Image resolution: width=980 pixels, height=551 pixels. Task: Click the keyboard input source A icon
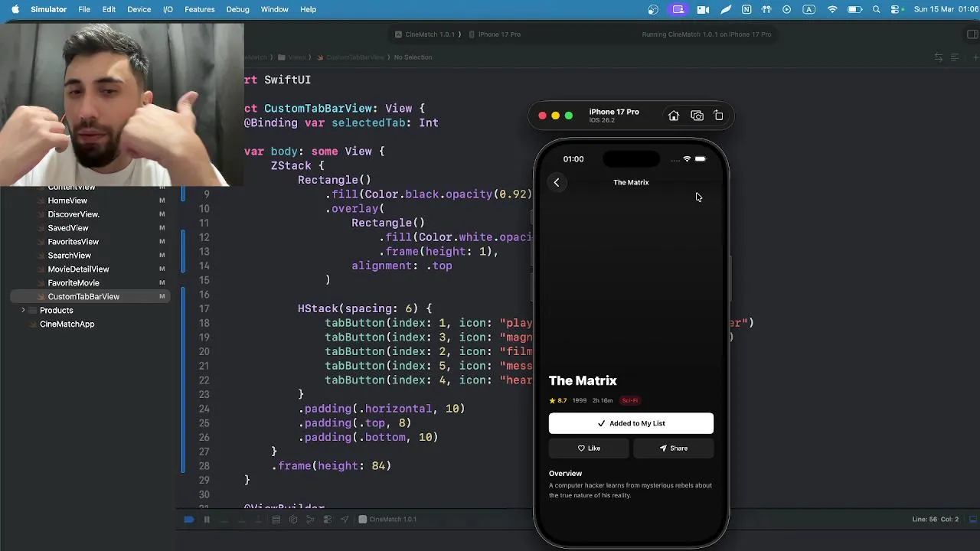[x=809, y=9]
